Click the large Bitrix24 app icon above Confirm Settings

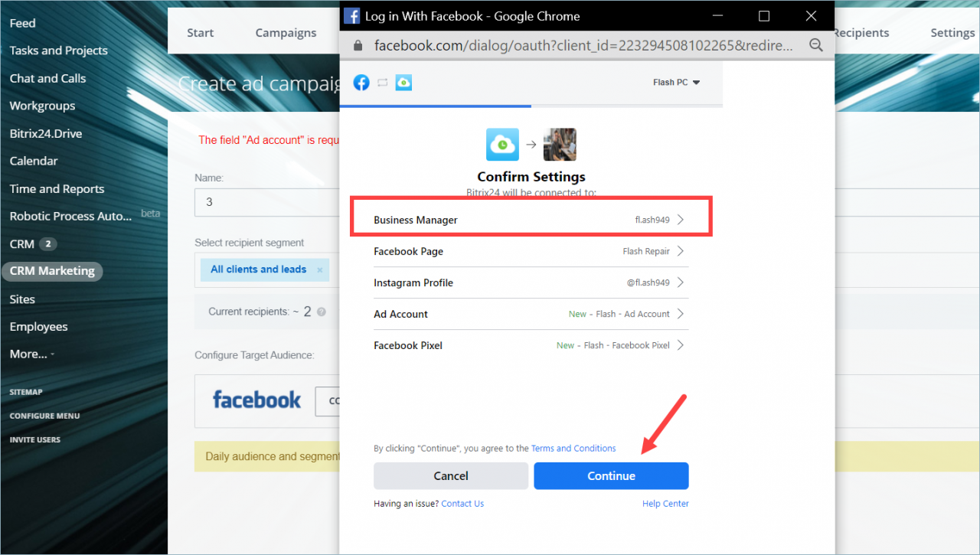click(502, 145)
